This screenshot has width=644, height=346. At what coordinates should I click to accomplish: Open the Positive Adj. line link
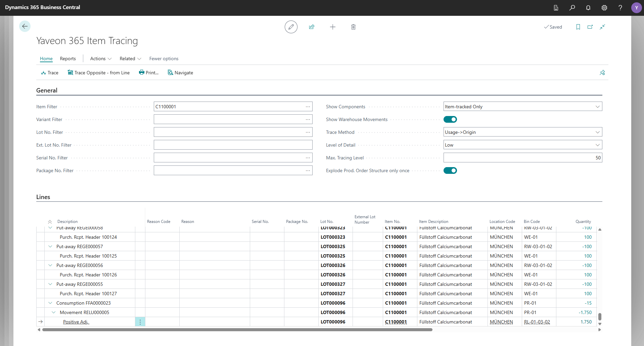click(x=76, y=322)
